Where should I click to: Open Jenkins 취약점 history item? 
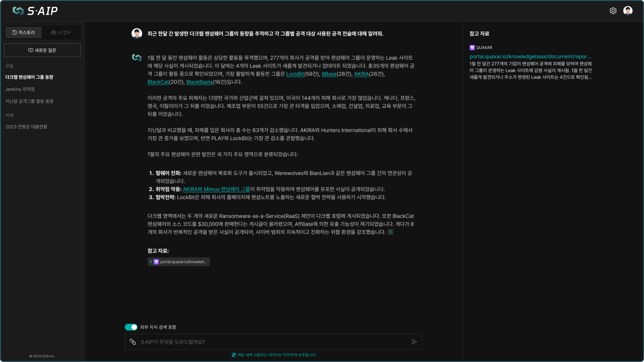pyautogui.click(x=20, y=89)
